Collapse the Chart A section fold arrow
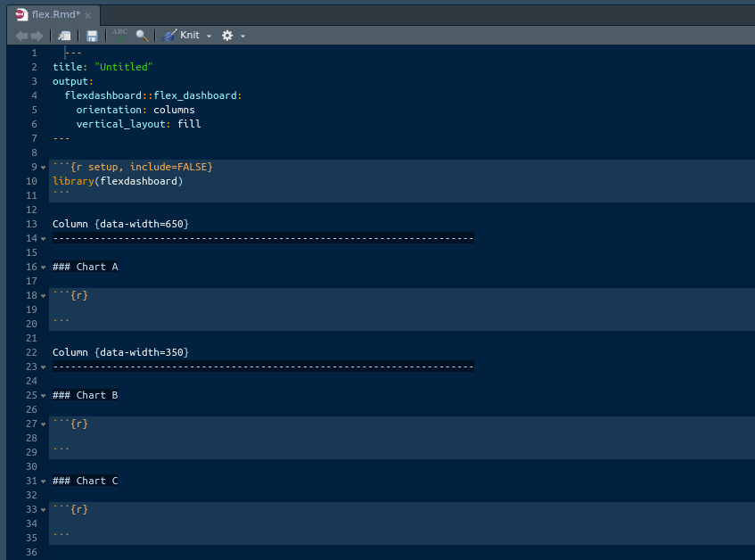 coord(43,268)
